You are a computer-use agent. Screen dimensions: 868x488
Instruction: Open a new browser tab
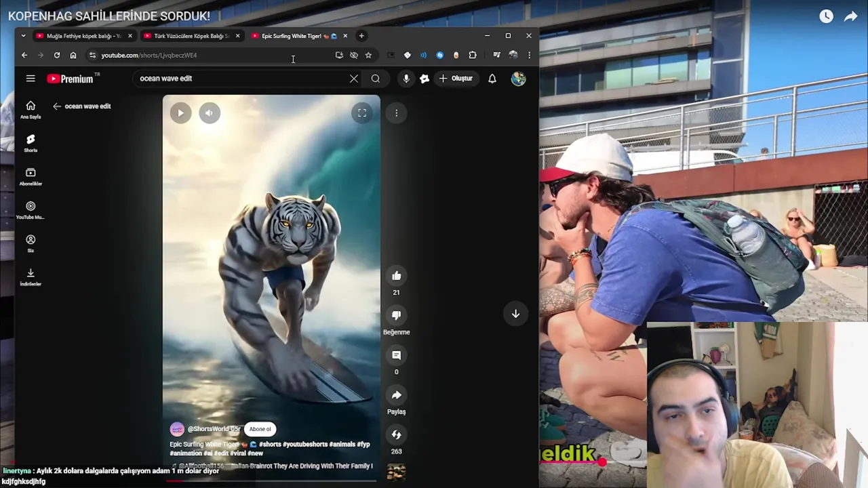tap(361, 36)
